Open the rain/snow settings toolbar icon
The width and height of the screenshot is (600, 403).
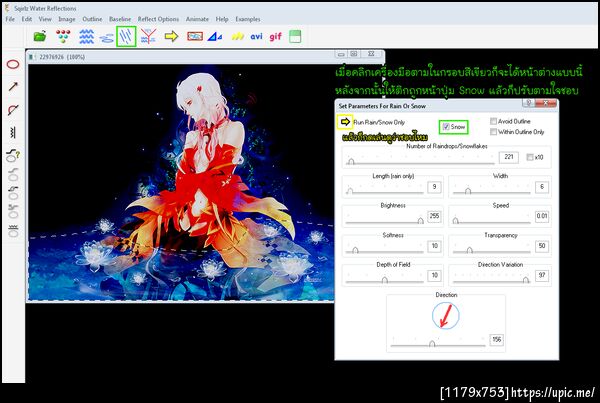pos(126,37)
